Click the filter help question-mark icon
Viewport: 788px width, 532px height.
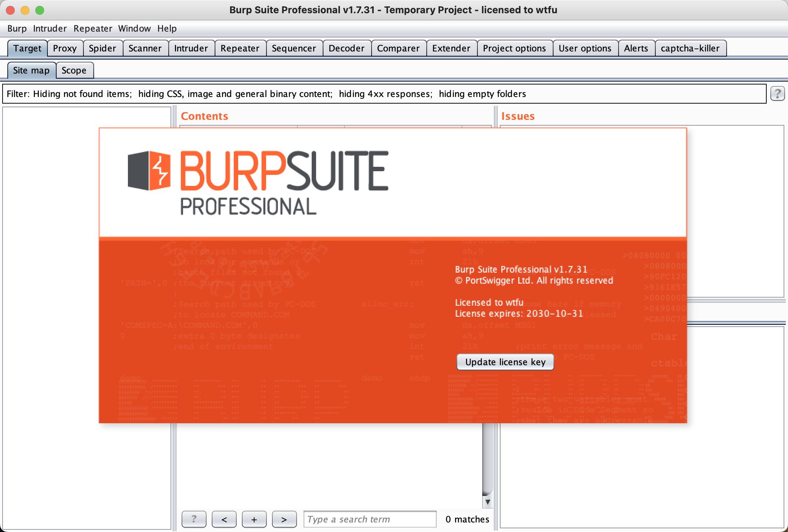click(777, 94)
